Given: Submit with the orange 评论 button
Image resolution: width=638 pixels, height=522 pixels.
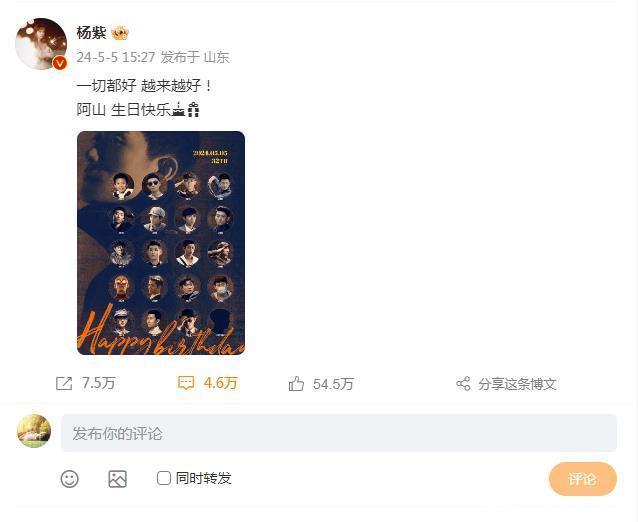Looking at the screenshot, I should tap(583, 479).
